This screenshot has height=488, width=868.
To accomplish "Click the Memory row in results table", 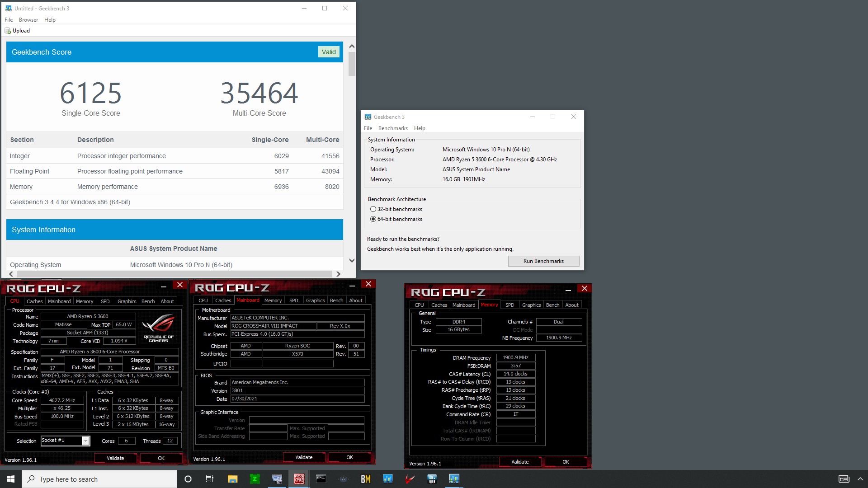I will point(175,187).
